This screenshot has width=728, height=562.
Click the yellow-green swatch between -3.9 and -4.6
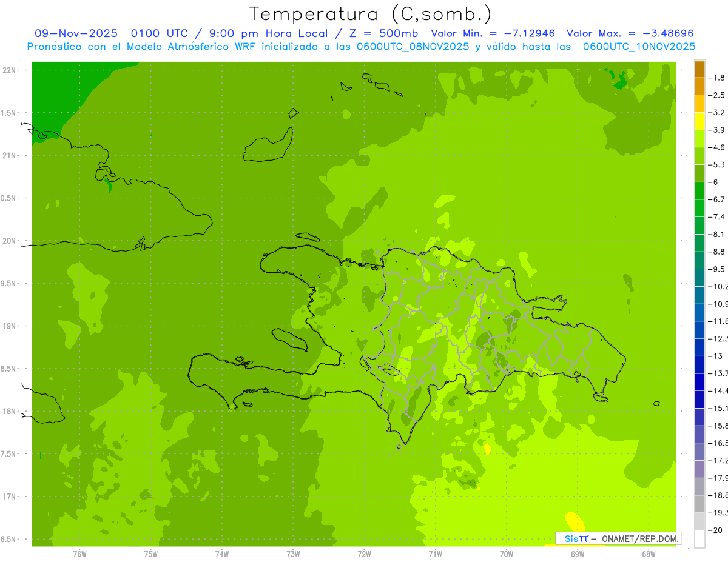pyautogui.click(x=699, y=139)
